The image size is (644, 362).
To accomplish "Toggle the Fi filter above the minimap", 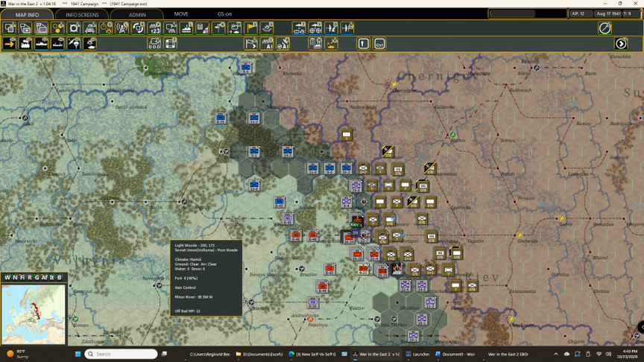I will coord(22,277).
